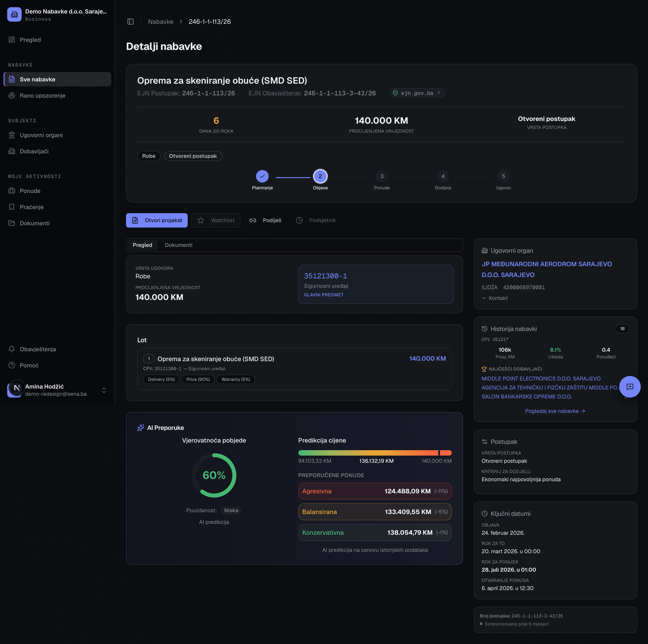Screen dimensions: 648x644
Task: Follow the Pogledaj sve nabavke link
Action: click(555, 411)
